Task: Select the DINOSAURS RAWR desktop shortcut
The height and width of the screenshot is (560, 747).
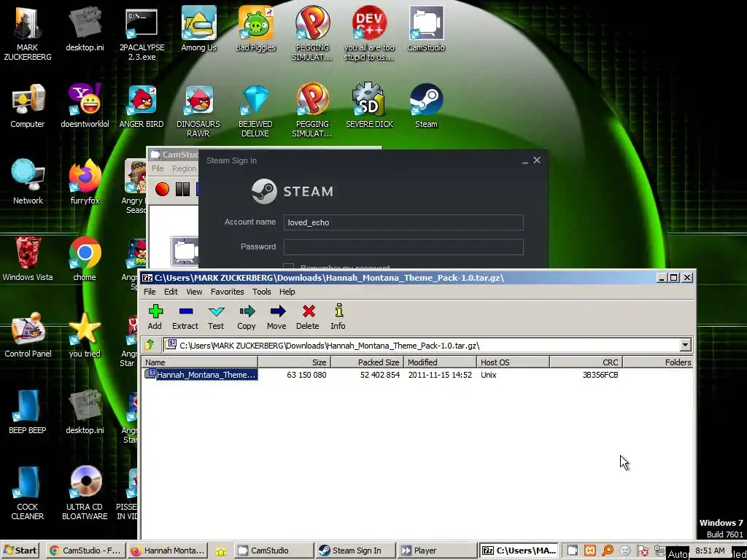Action: (x=198, y=111)
